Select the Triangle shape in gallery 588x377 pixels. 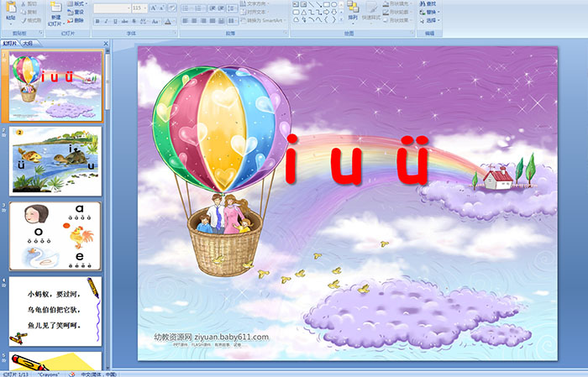coord(304,13)
